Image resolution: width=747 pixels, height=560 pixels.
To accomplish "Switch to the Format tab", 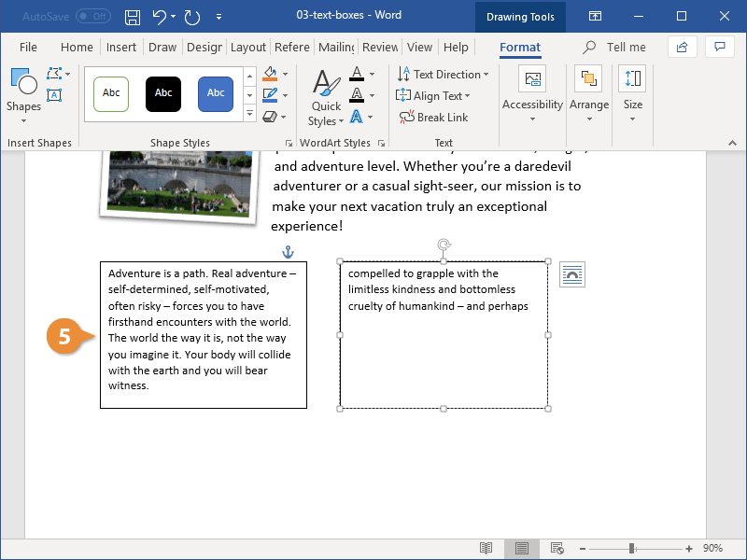I will click(x=519, y=47).
